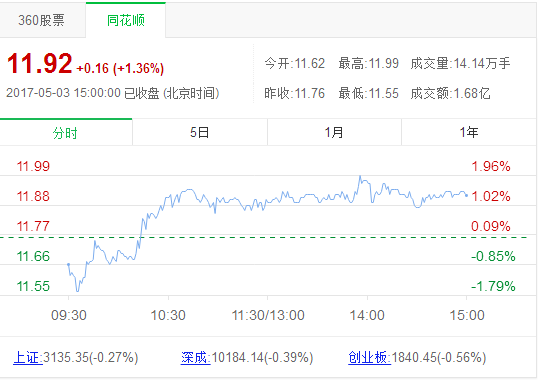Switch chart to 1月 view
Viewport: 538px width, 380px height.
334,132
